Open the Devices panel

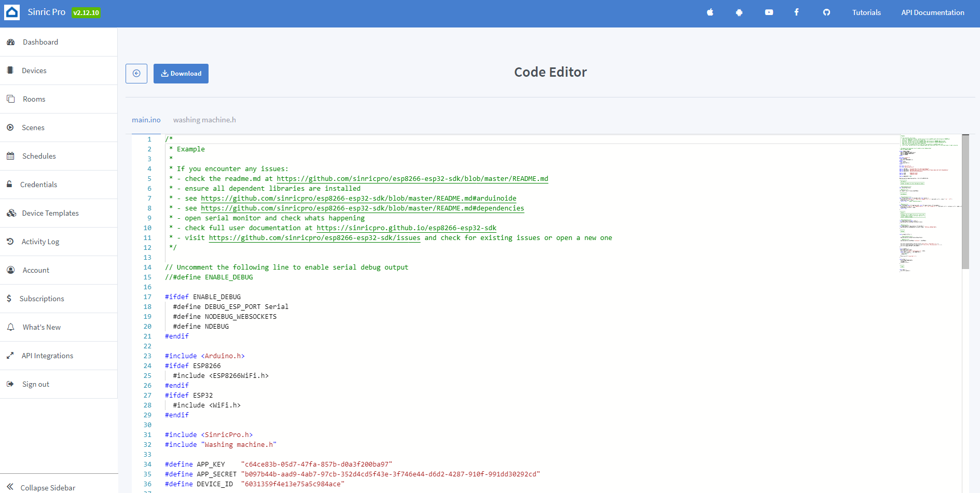tap(34, 70)
